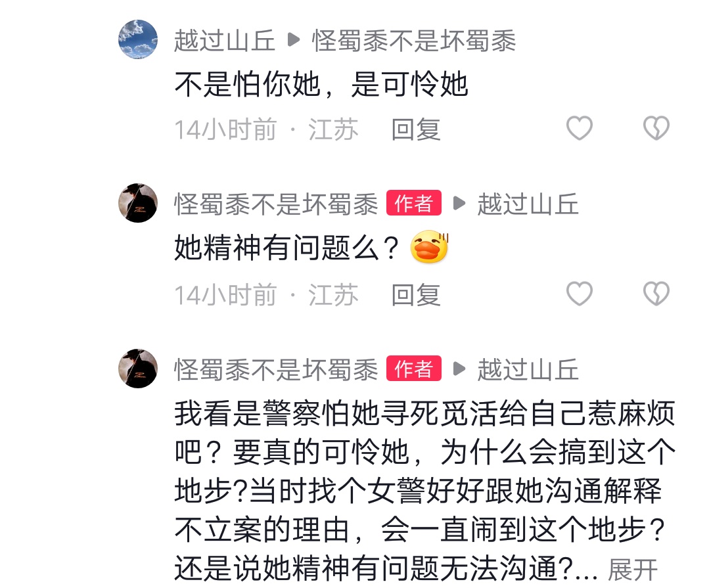Screen dimensions: 709x588
Task: Open 怪蜀黍不是坏蜀黍 username in second comment
Action: [x=276, y=204]
